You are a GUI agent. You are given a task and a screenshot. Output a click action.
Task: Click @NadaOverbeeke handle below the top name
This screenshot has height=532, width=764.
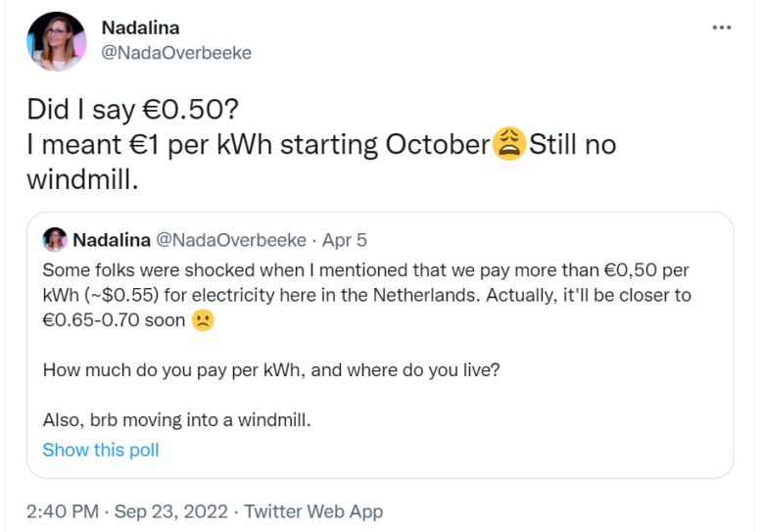click(x=176, y=53)
